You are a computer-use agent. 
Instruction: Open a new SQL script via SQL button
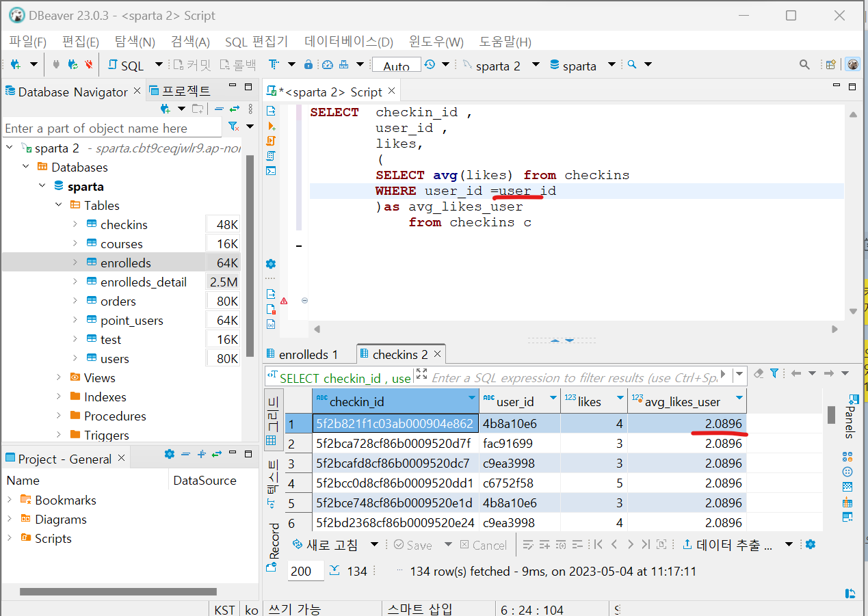(127, 66)
